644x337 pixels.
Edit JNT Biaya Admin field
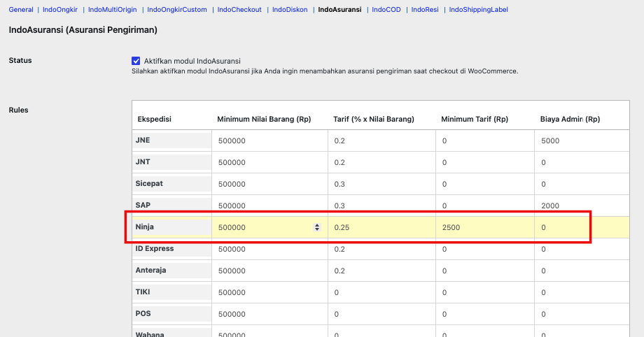[582, 162]
